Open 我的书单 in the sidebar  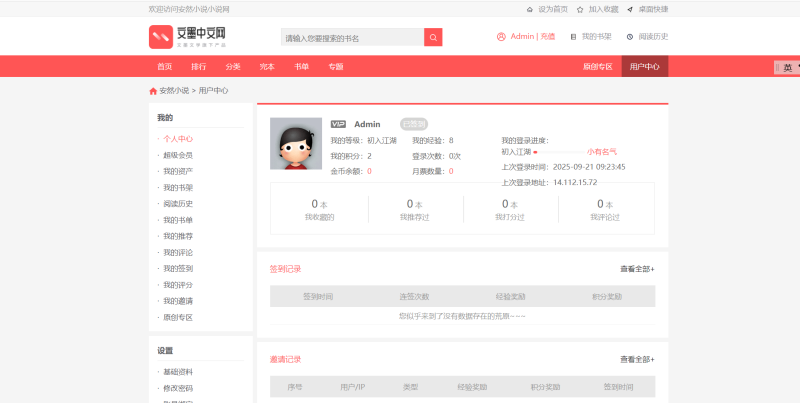tap(178, 220)
